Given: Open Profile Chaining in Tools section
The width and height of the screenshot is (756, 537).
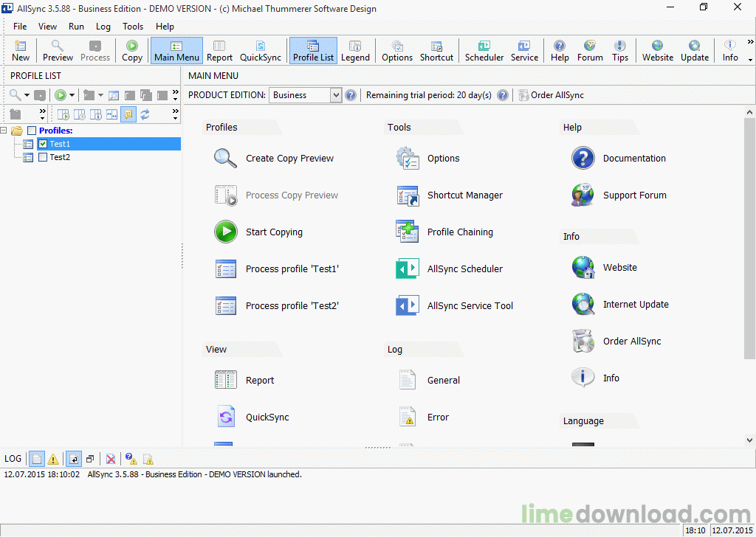Looking at the screenshot, I should (459, 232).
